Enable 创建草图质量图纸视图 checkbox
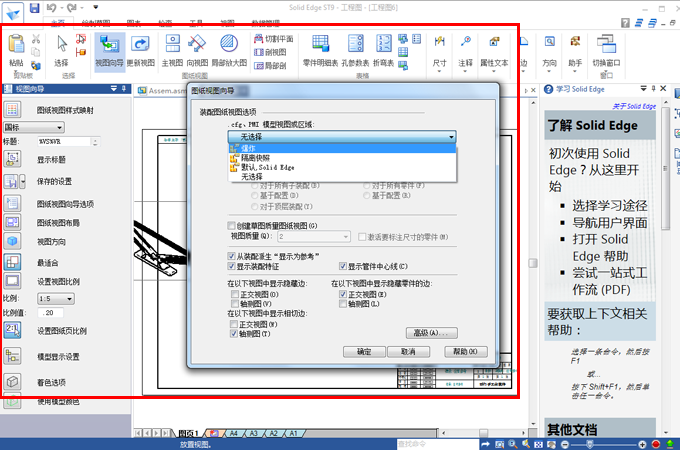The image size is (680, 450). (x=232, y=227)
